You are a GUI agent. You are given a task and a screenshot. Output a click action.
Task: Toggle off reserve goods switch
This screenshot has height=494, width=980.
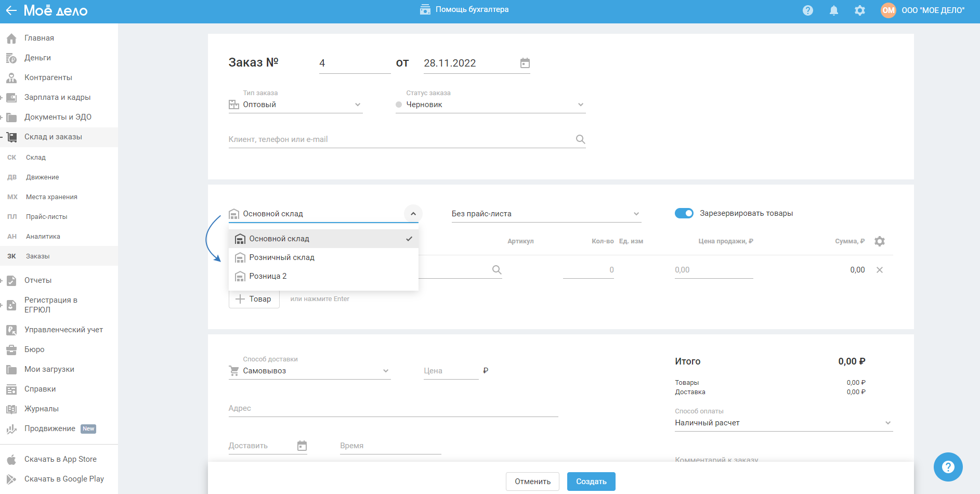point(684,213)
